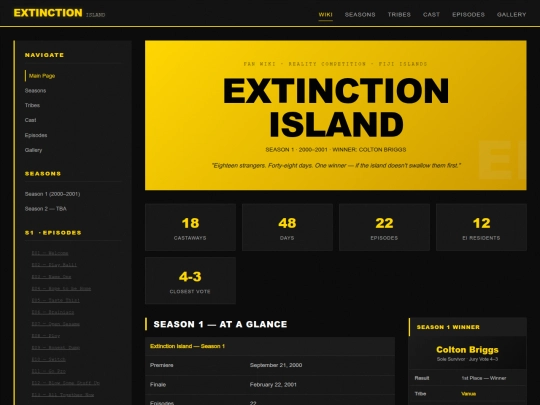The image size is (540, 405).
Task: Go to TRIBES in the top menu
Action: (399, 14)
